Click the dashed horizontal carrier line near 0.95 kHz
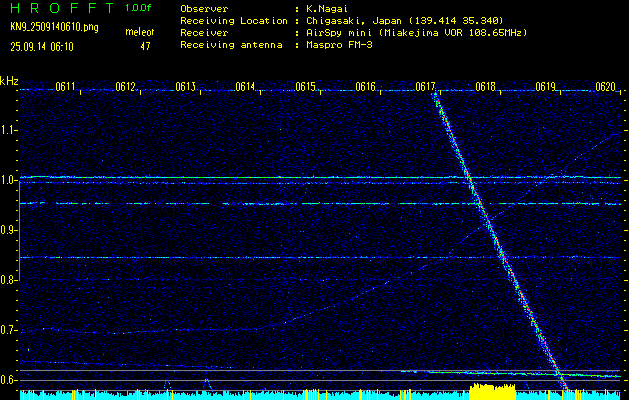The image size is (629, 400). click(x=320, y=204)
